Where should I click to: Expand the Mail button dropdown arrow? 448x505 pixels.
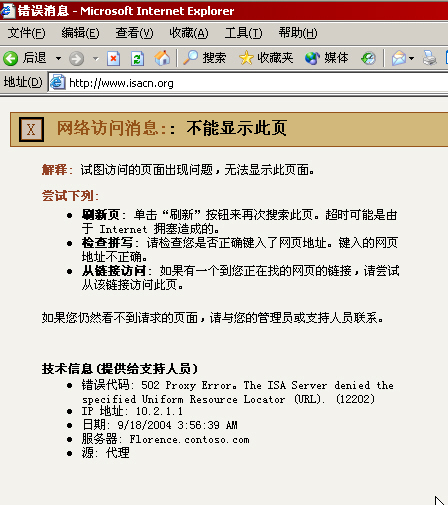point(411,59)
